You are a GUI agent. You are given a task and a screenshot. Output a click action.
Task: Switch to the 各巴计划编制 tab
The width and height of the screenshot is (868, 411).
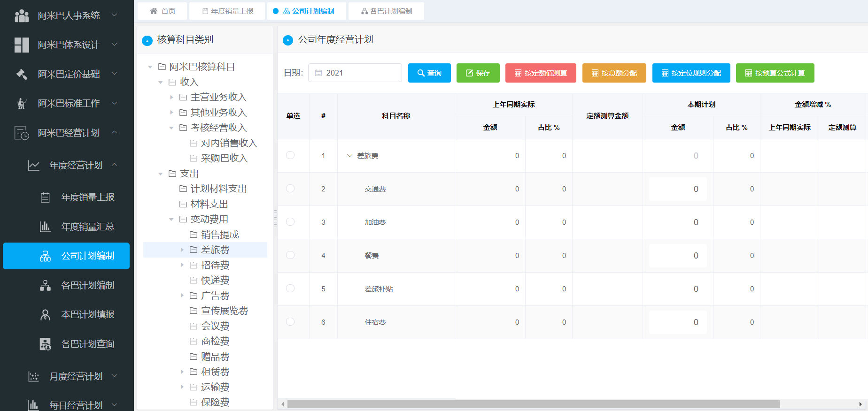(386, 11)
